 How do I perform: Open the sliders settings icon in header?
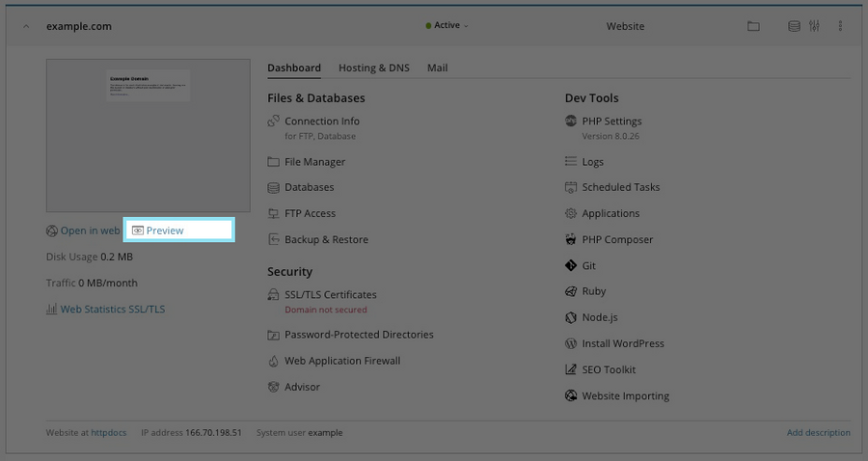[x=814, y=26]
